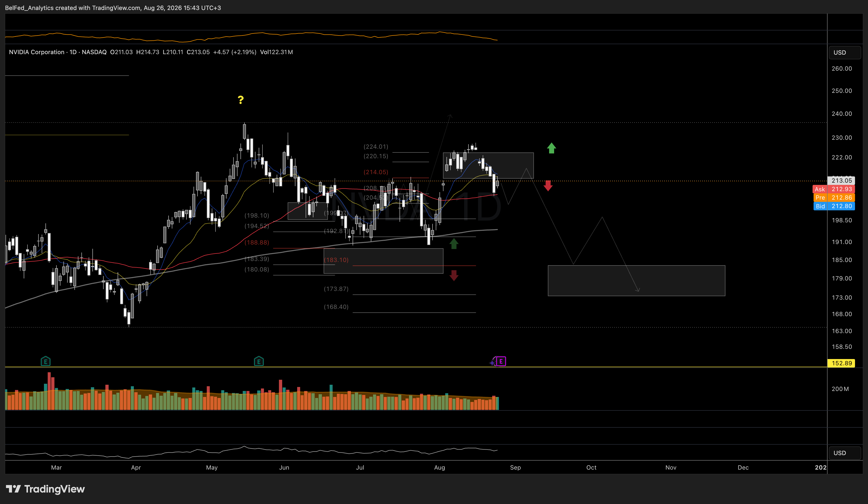Click the blue Bid 212.80 price label
Image resolution: width=868 pixels, height=504 pixels.
click(834, 206)
